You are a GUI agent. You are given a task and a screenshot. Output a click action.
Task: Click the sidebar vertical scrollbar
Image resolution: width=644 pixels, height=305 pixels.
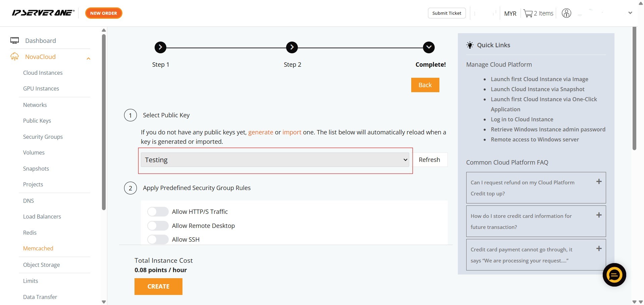[x=104, y=121]
